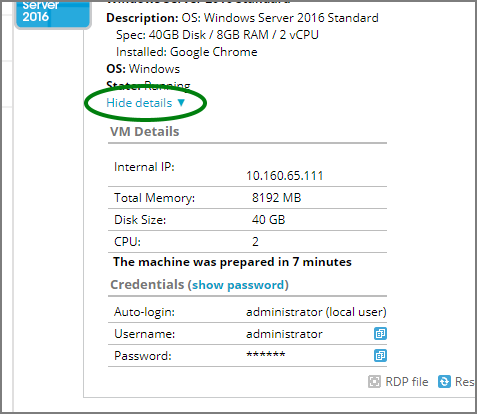Click the Credentials section heading
The image size is (477, 414).
(147, 285)
